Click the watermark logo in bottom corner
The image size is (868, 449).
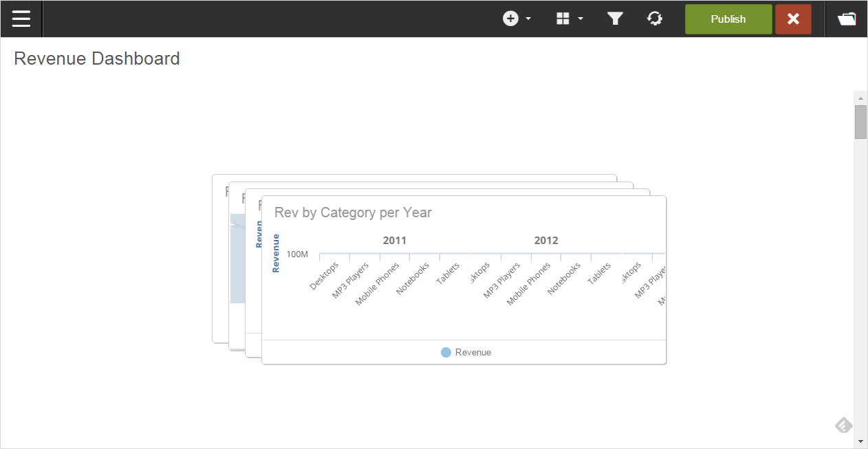(x=844, y=426)
